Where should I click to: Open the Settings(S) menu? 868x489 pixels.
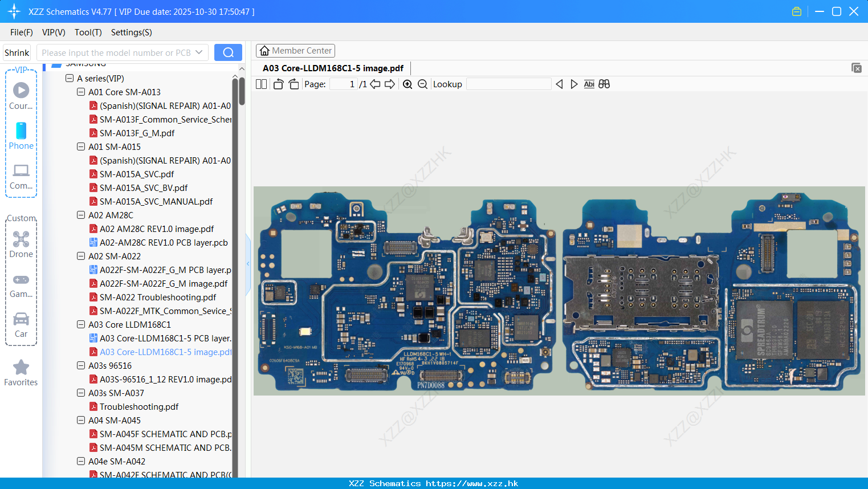(132, 32)
